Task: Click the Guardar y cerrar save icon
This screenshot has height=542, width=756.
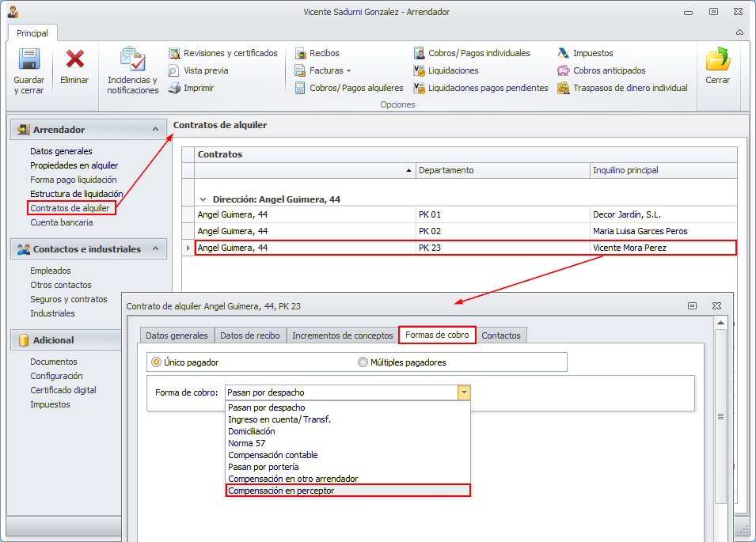Action: pyautogui.click(x=28, y=62)
